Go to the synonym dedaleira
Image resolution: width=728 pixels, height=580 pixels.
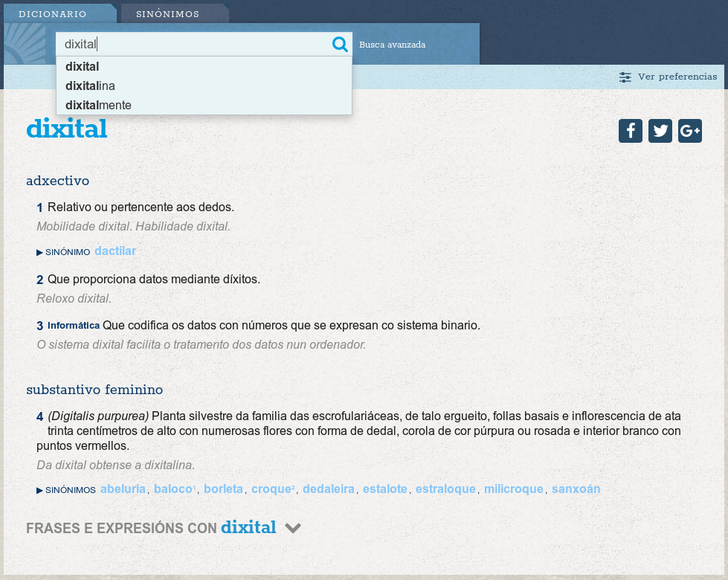click(x=329, y=489)
